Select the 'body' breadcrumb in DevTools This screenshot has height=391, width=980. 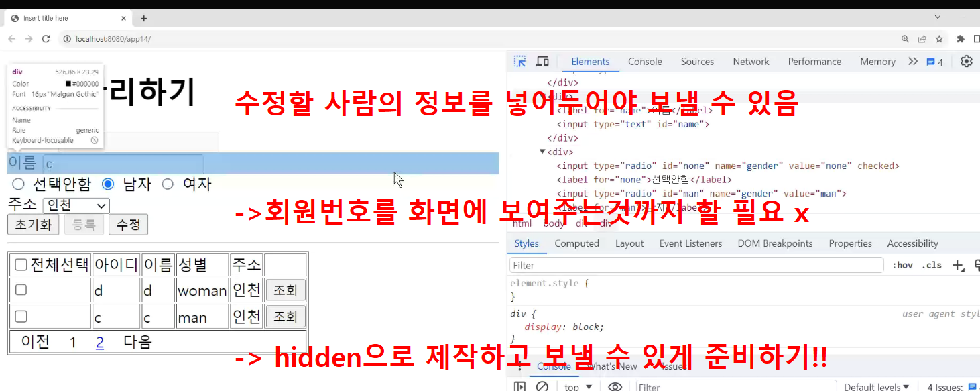coord(554,223)
